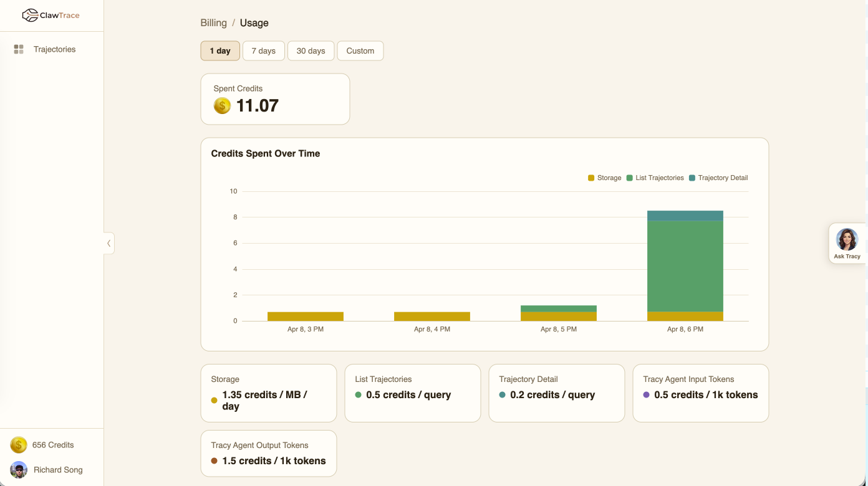Select the 1 day time filter
This screenshot has height=486, width=868.
click(219, 50)
